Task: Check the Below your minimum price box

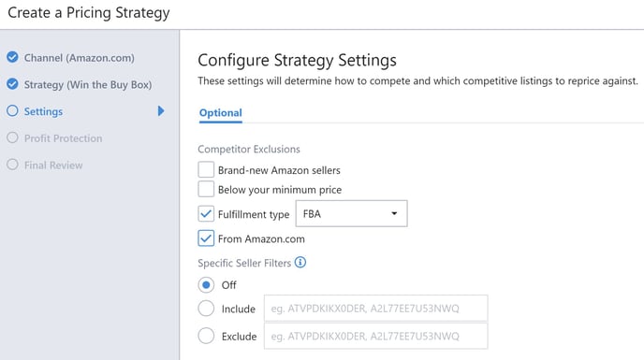Action: (206, 189)
